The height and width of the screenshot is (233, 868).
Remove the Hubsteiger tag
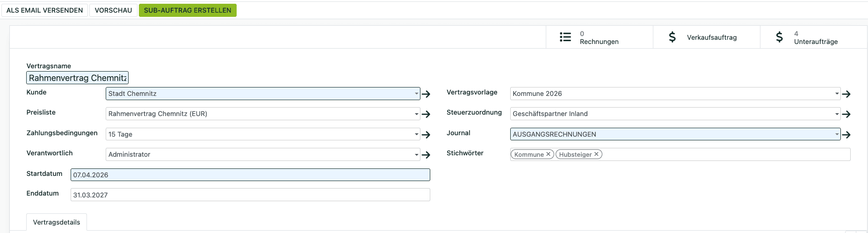coord(596,154)
